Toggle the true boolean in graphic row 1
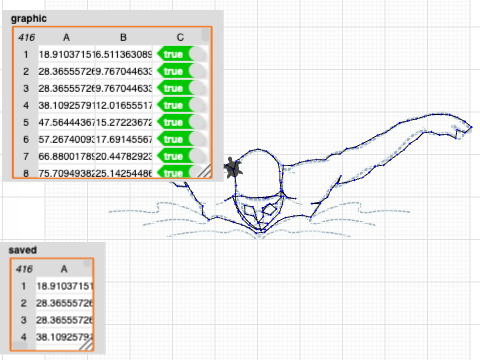 pyautogui.click(x=180, y=54)
